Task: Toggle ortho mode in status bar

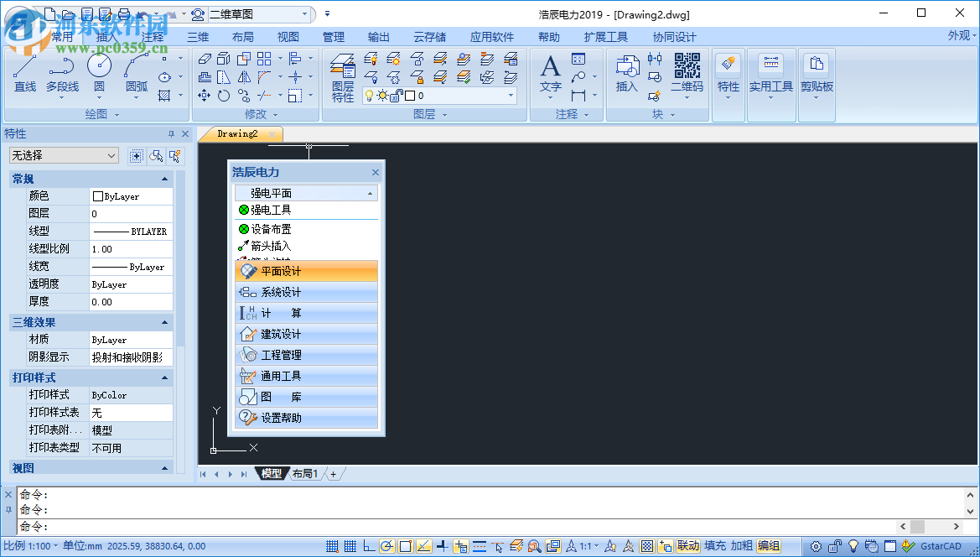Action: (369, 546)
